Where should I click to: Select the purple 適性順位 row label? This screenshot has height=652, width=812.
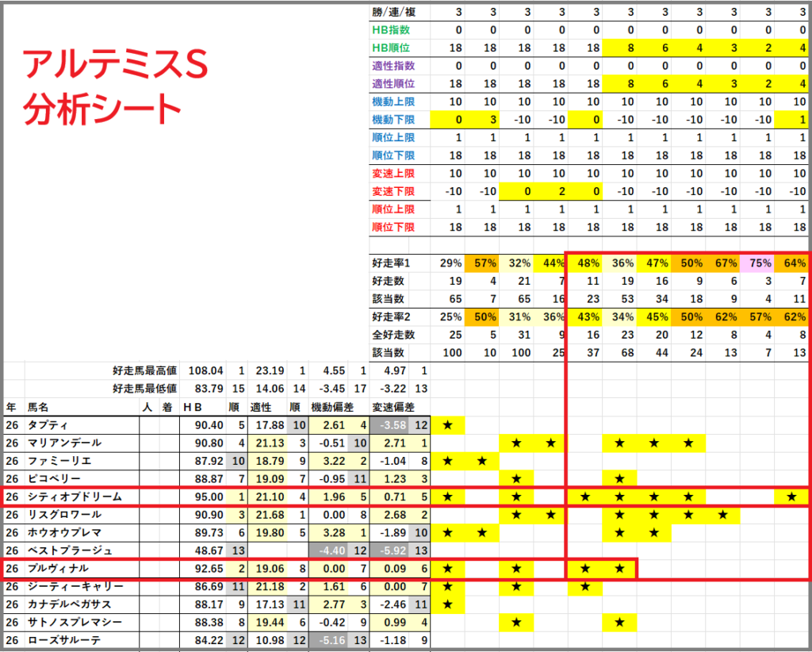pyautogui.click(x=393, y=83)
